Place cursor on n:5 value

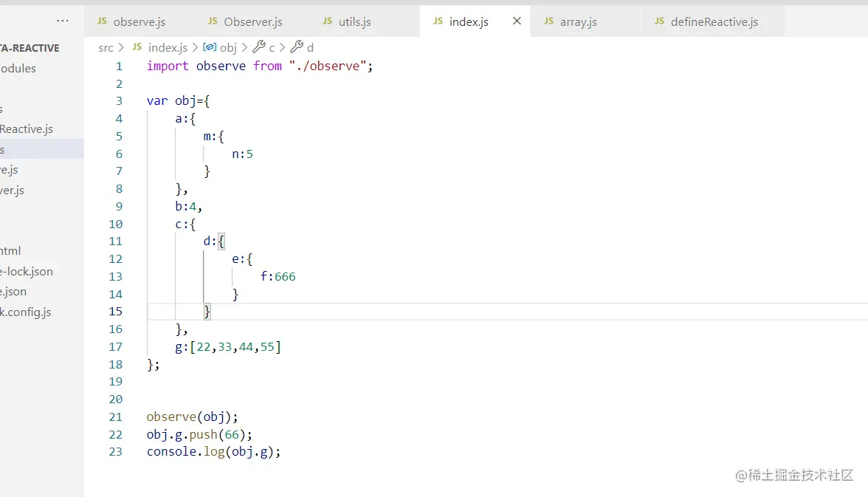[x=242, y=154]
